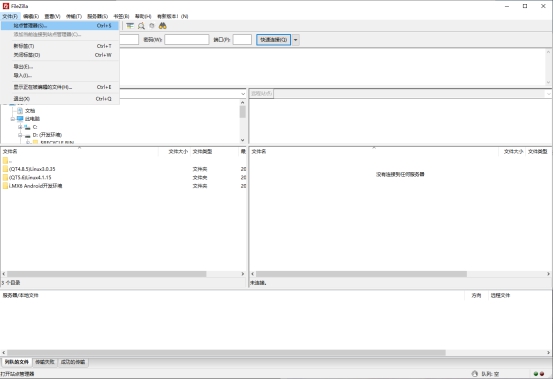Select the (QT4.8.5)Linux3.0.35 folder name
The image size is (554, 379).
click(32, 169)
